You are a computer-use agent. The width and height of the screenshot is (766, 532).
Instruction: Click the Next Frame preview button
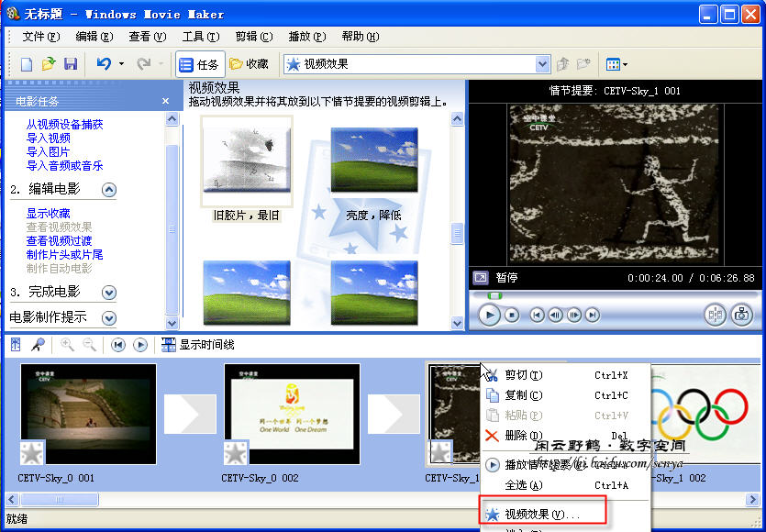pyautogui.click(x=574, y=316)
